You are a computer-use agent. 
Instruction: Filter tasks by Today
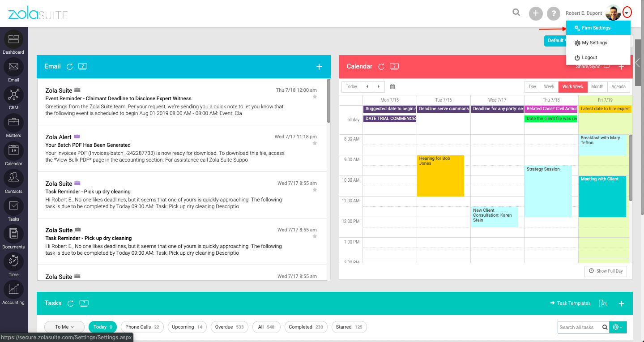[x=102, y=327]
